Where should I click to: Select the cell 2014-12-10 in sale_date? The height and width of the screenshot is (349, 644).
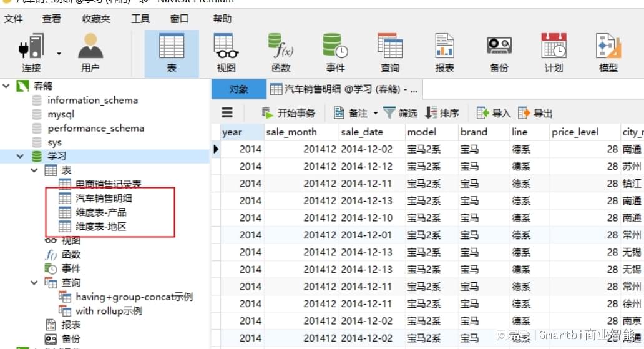372,218
